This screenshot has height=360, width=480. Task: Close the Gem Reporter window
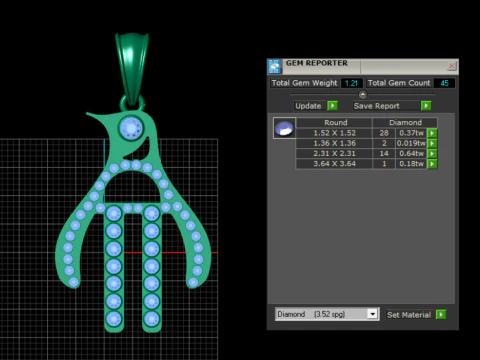pyautogui.click(x=451, y=66)
